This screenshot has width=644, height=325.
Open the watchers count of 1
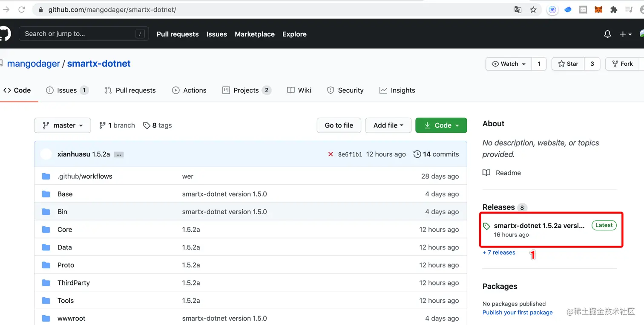(539, 64)
